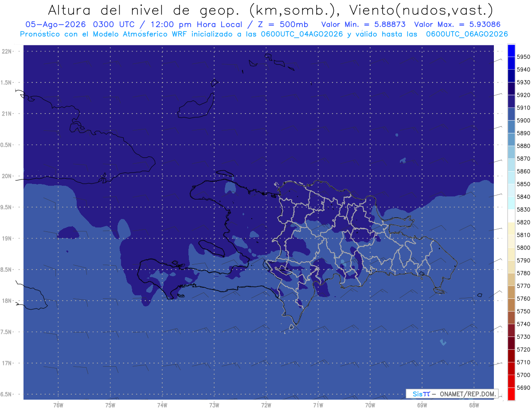Click the '5690' color scale label

pyautogui.click(x=523, y=388)
